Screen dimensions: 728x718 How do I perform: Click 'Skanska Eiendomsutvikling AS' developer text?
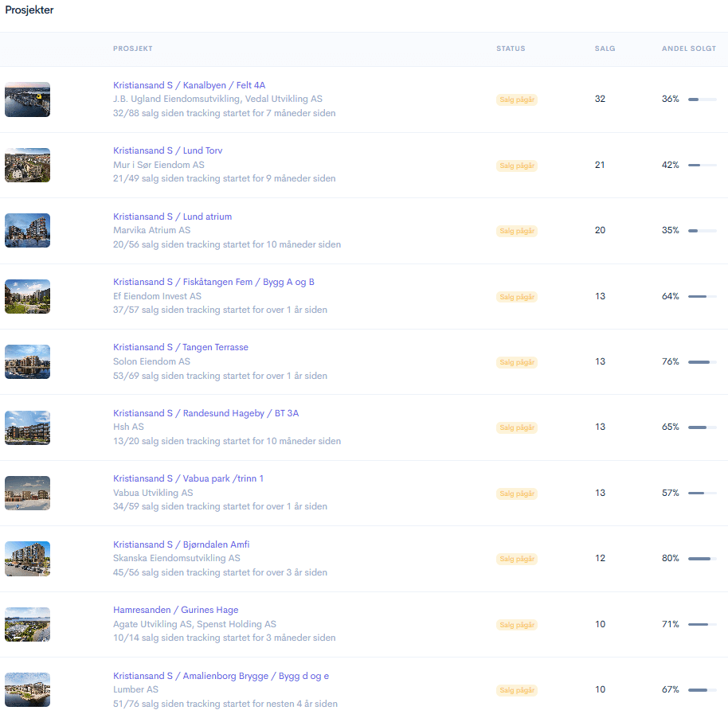177,558
